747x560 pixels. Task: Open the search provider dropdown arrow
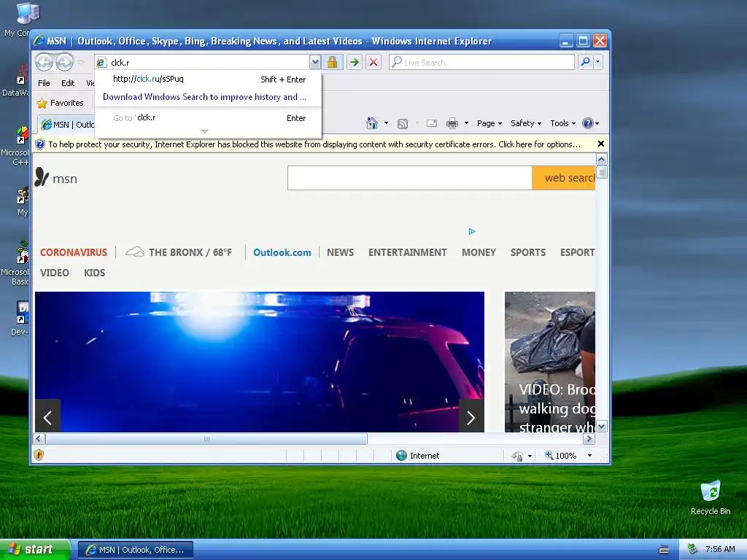(x=598, y=63)
